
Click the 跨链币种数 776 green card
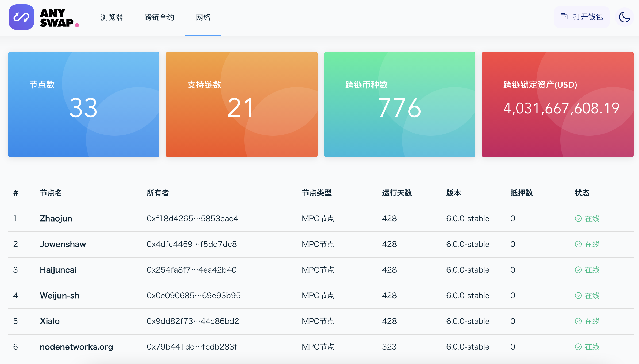tap(399, 104)
